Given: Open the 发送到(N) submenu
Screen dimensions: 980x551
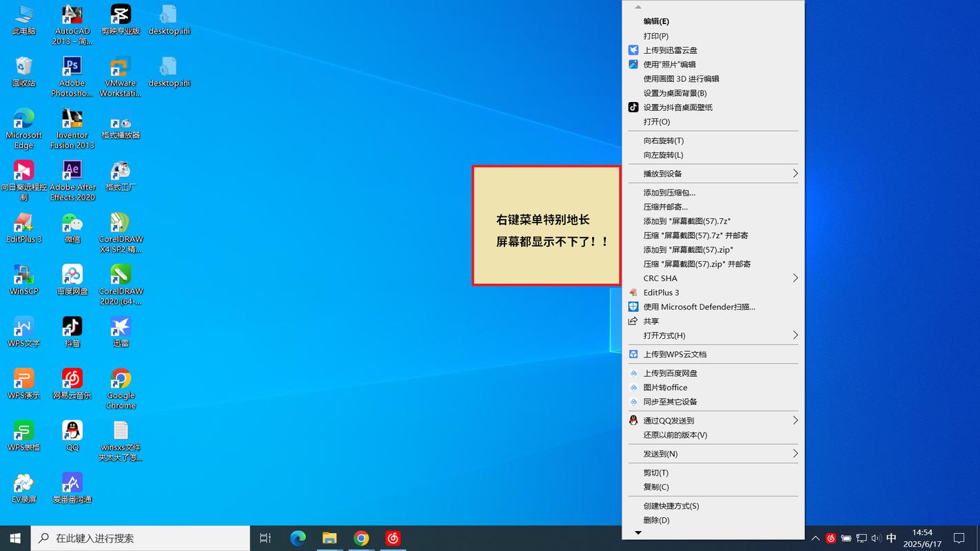Looking at the screenshot, I should (713, 453).
